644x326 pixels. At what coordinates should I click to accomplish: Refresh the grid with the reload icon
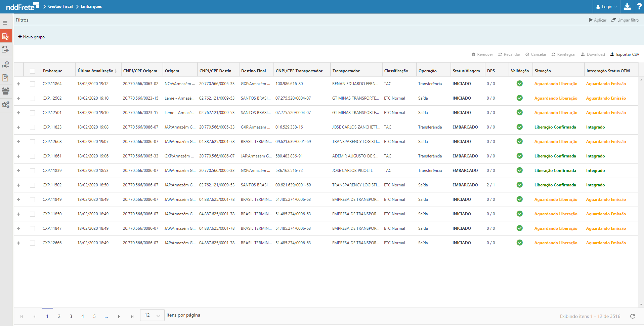click(633, 316)
